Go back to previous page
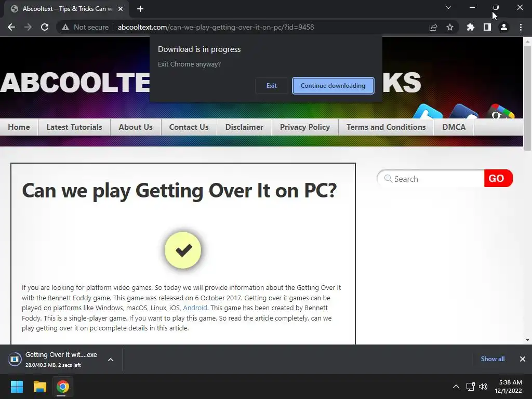 tap(11, 27)
